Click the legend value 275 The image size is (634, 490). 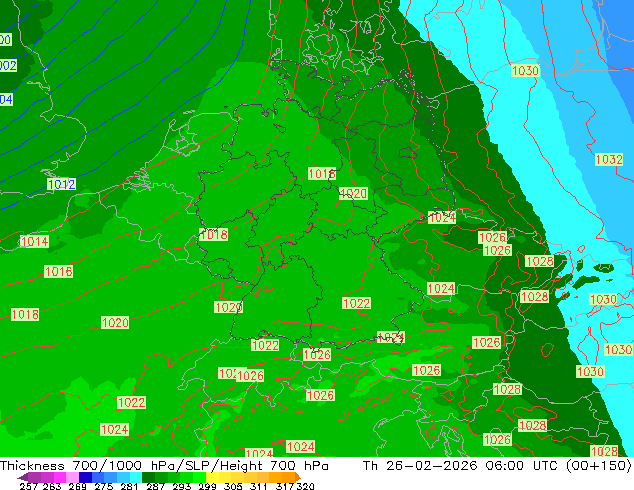coord(104,486)
